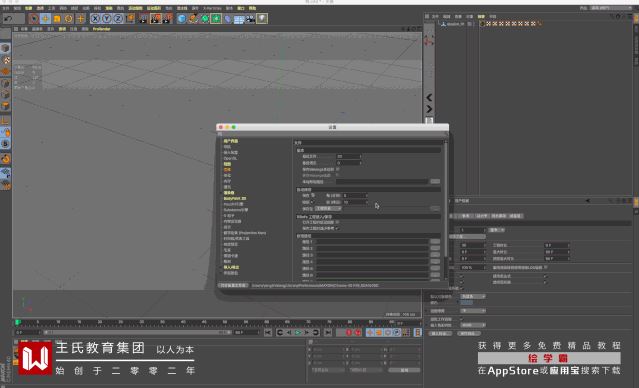Go to start of timeline

point(268,333)
